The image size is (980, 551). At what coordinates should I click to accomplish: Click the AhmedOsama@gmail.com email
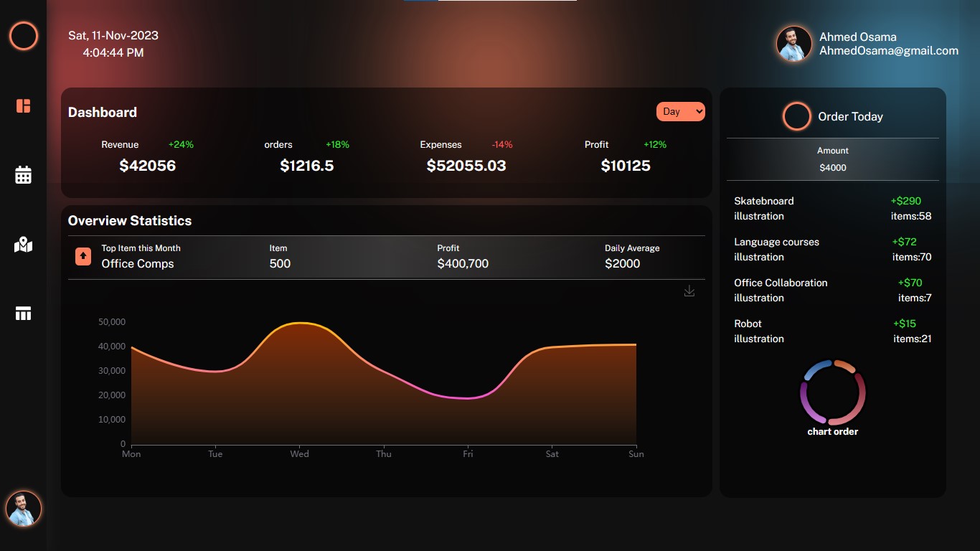pyautogui.click(x=889, y=51)
